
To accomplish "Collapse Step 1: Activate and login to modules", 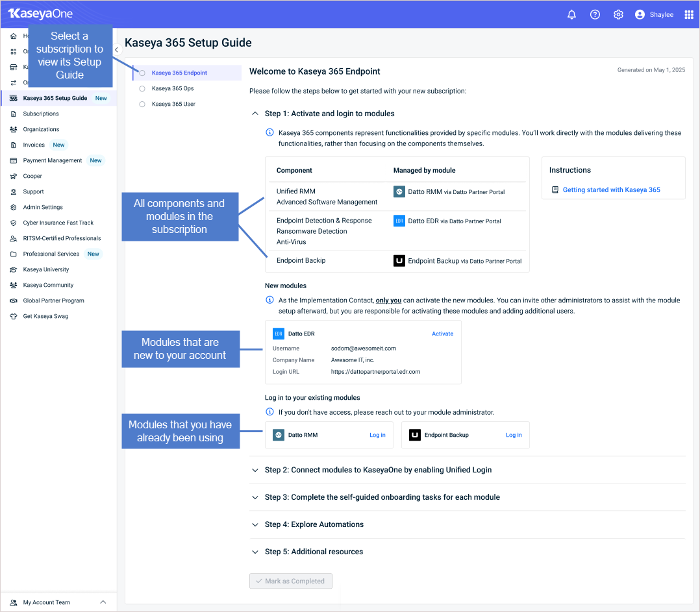I will point(255,114).
